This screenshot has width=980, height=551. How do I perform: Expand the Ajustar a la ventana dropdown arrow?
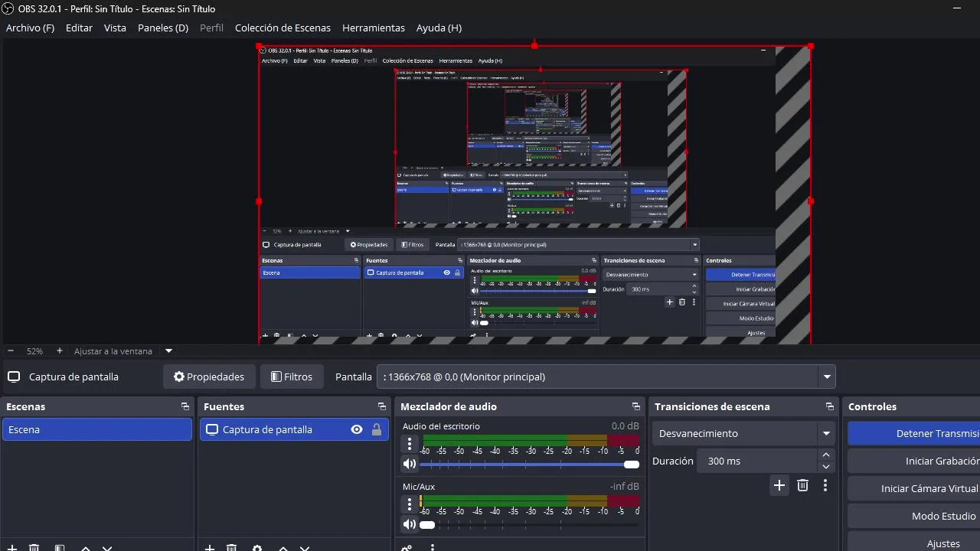click(168, 351)
